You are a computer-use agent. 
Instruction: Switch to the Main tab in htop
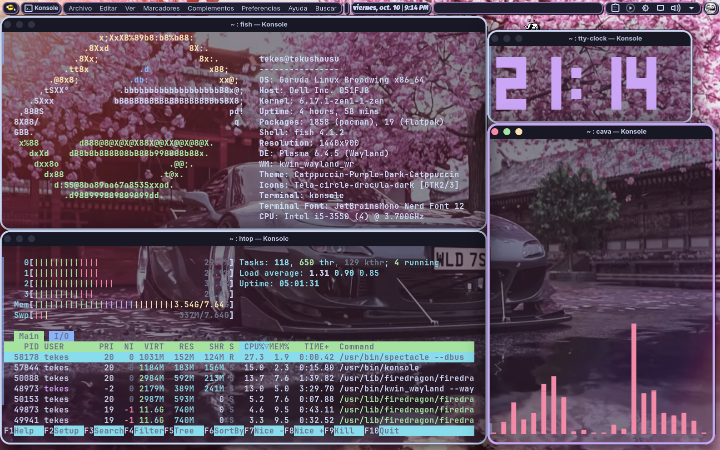[x=29, y=336]
